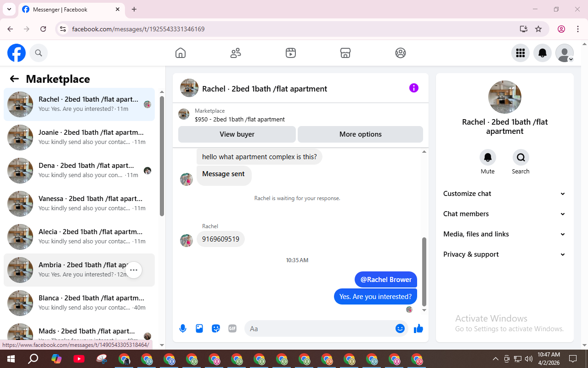
Task: Click the conversation list scrollbar
Action: 162,156
